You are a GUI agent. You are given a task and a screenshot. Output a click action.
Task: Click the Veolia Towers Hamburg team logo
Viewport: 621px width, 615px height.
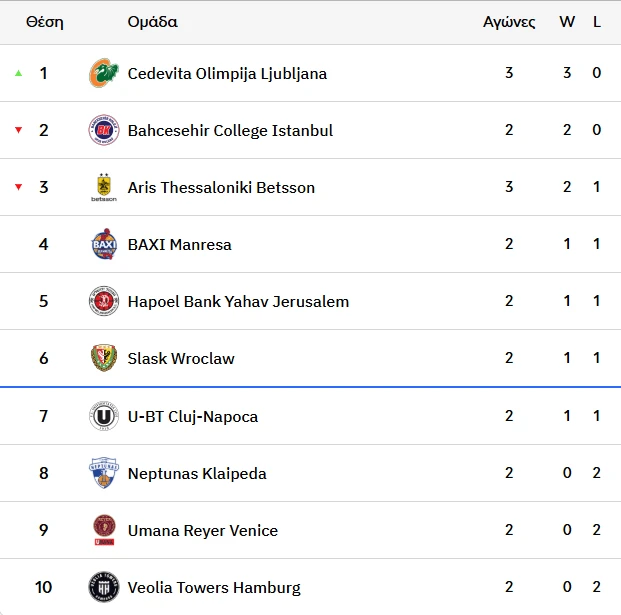coord(103,587)
